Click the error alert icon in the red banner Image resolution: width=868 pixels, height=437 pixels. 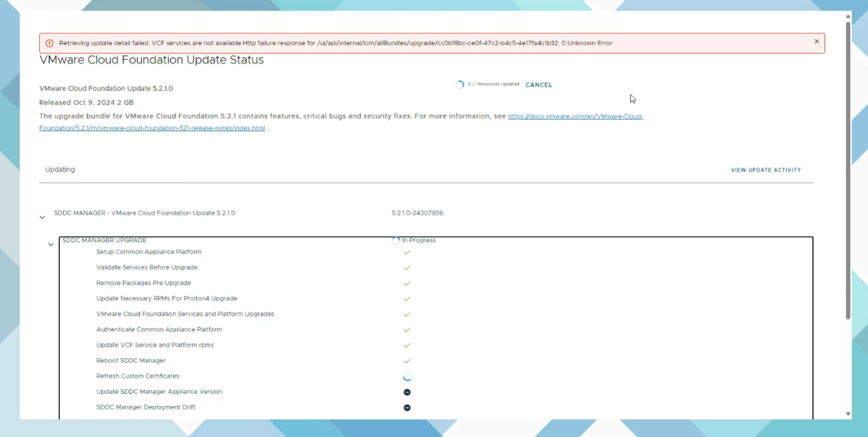pos(50,42)
